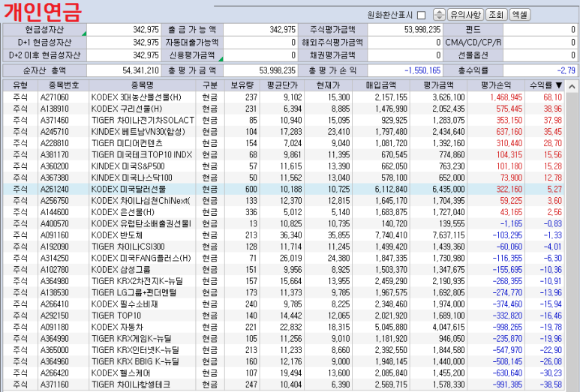This screenshot has width=580, height=392.
Task: Click the 유형 column header
Action: [20, 85]
